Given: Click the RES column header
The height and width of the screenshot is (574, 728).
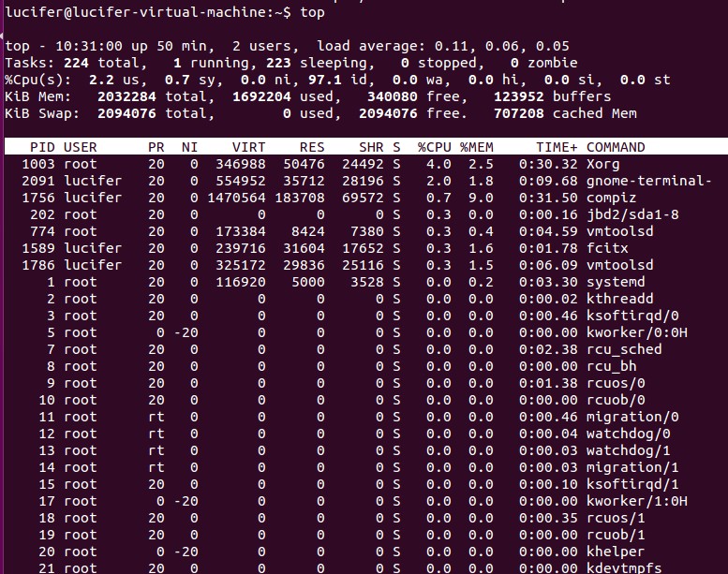Looking at the screenshot, I should coord(312,148).
